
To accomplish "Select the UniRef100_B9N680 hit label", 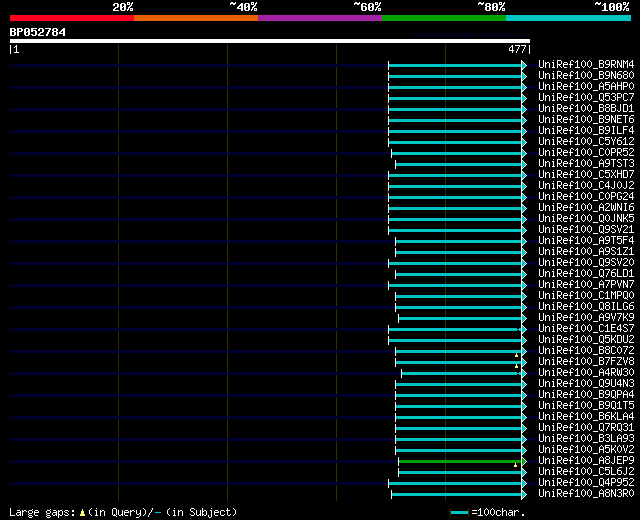I will click(586, 76).
